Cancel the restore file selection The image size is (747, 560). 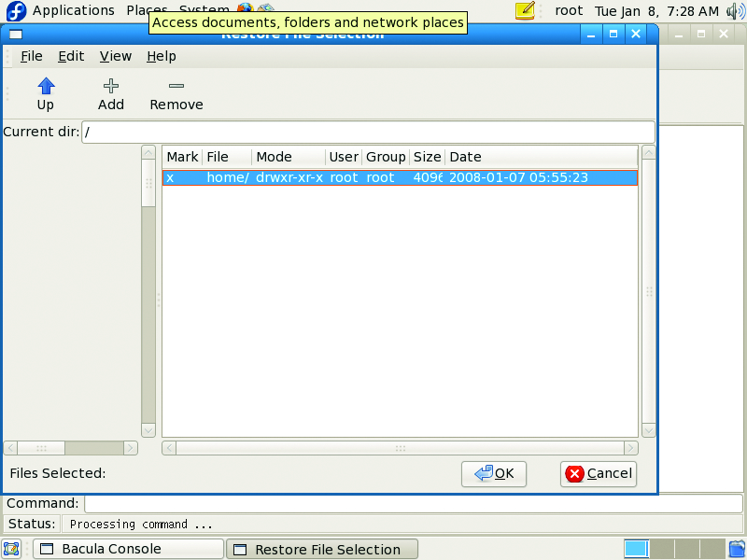pos(599,473)
